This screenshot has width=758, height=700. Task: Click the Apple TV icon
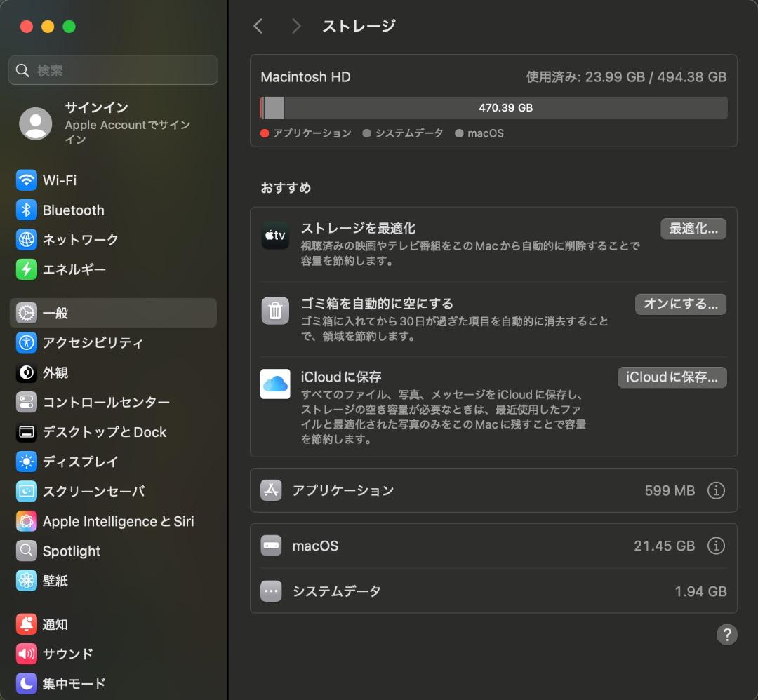tap(276, 236)
